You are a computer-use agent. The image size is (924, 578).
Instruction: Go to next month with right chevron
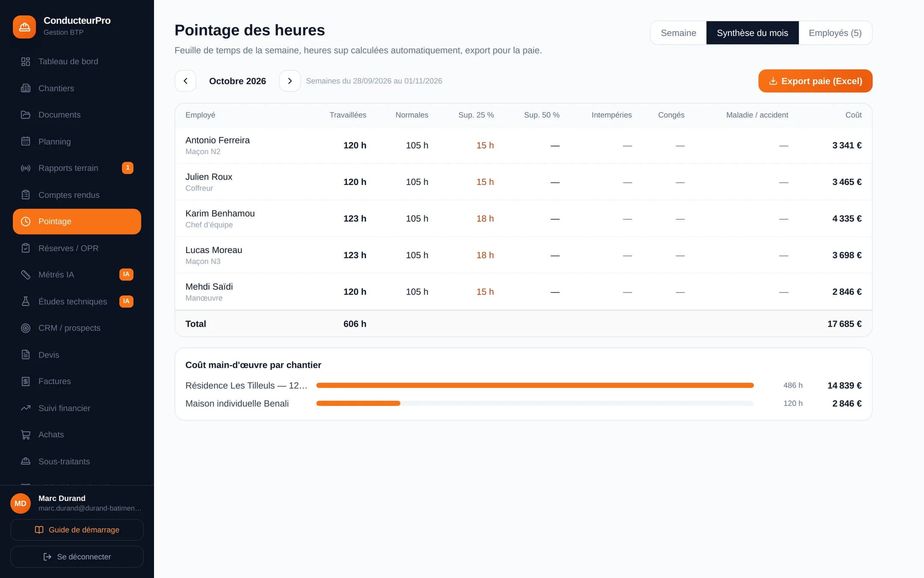[x=290, y=81]
